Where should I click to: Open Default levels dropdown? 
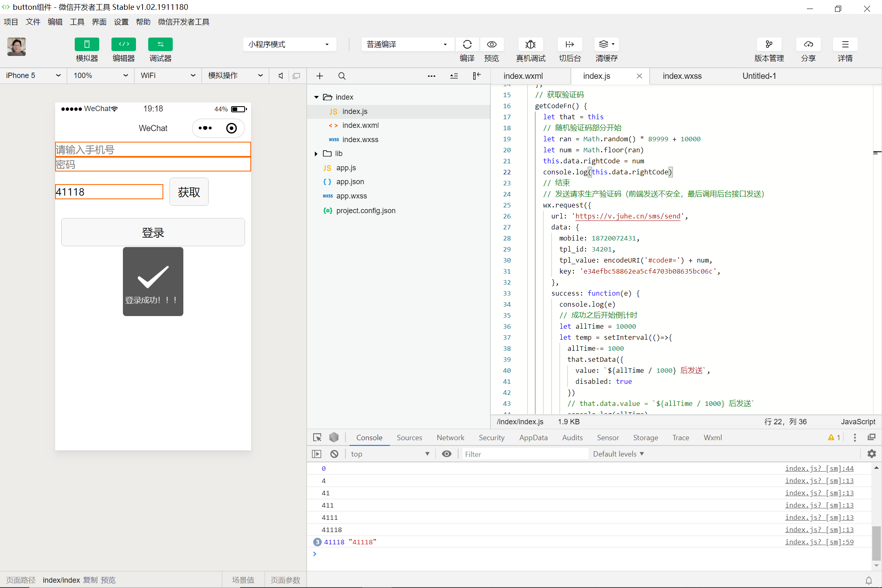coord(618,454)
